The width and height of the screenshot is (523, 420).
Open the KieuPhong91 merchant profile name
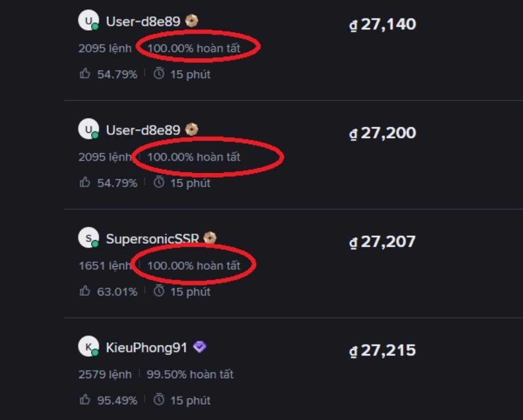(x=147, y=348)
